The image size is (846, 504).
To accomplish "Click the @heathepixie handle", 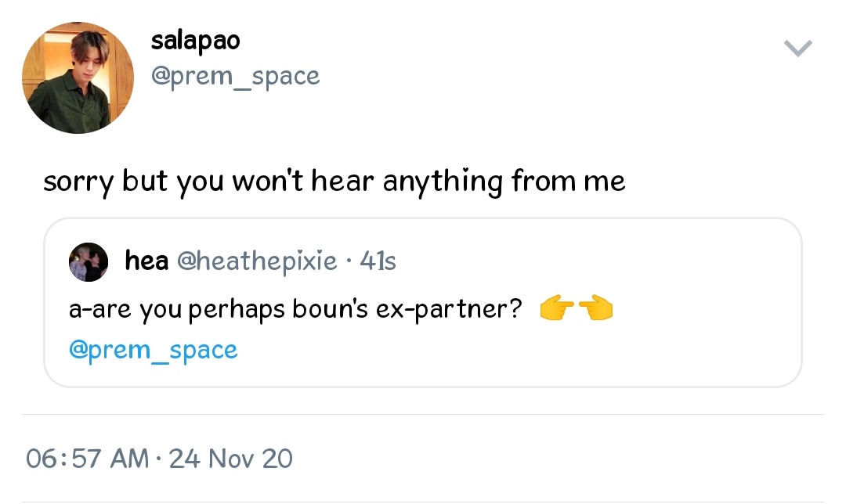I will click(257, 261).
